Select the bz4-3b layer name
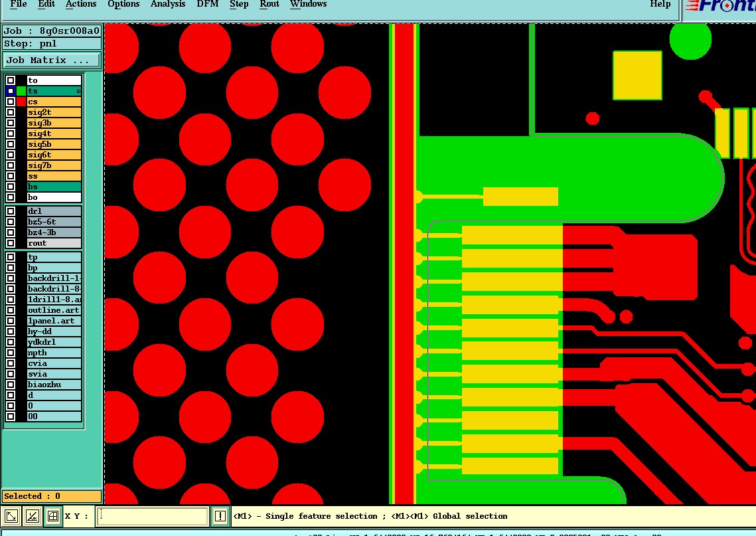 [x=54, y=232]
